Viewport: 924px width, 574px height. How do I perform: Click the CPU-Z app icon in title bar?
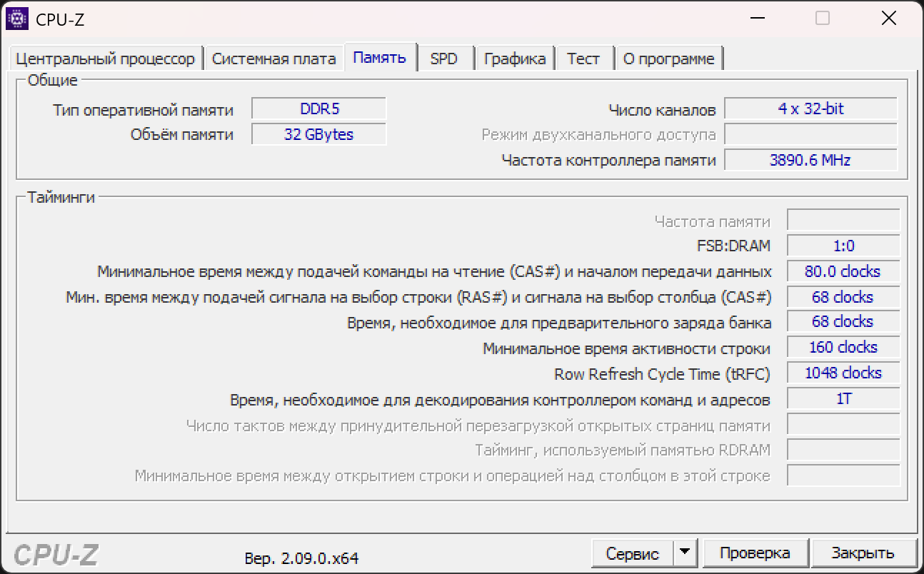(x=17, y=19)
